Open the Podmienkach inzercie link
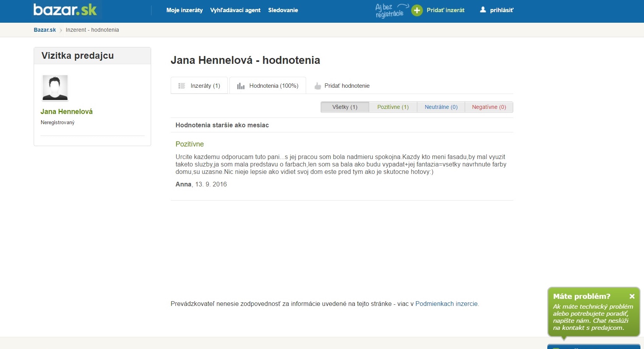Screen dimensions: 644x349 446,304
